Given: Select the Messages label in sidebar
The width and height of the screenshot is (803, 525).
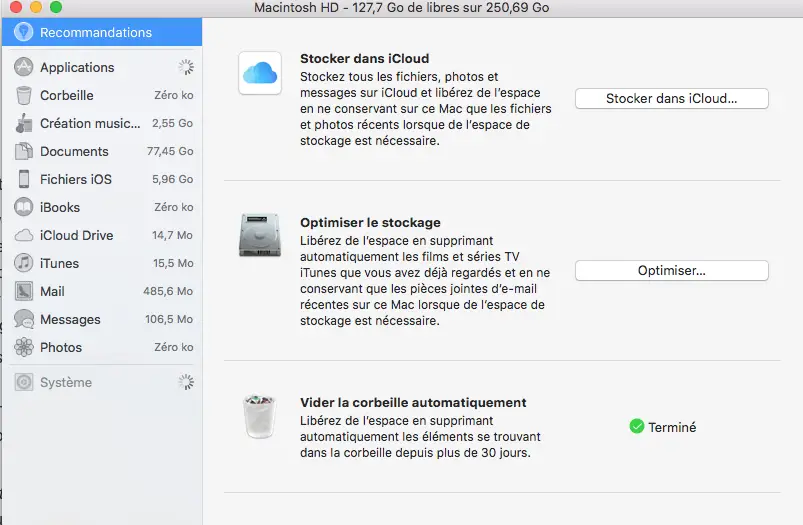Looking at the screenshot, I should [x=70, y=320].
